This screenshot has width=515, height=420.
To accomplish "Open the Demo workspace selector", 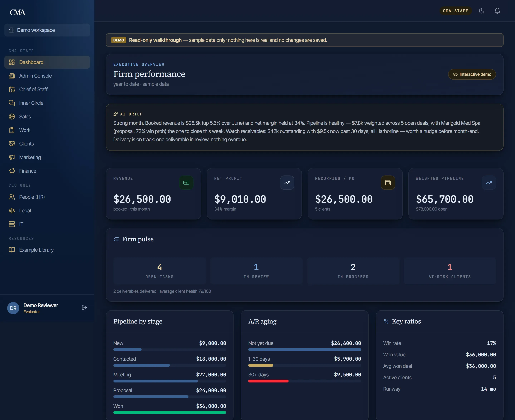I will tap(47, 30).
